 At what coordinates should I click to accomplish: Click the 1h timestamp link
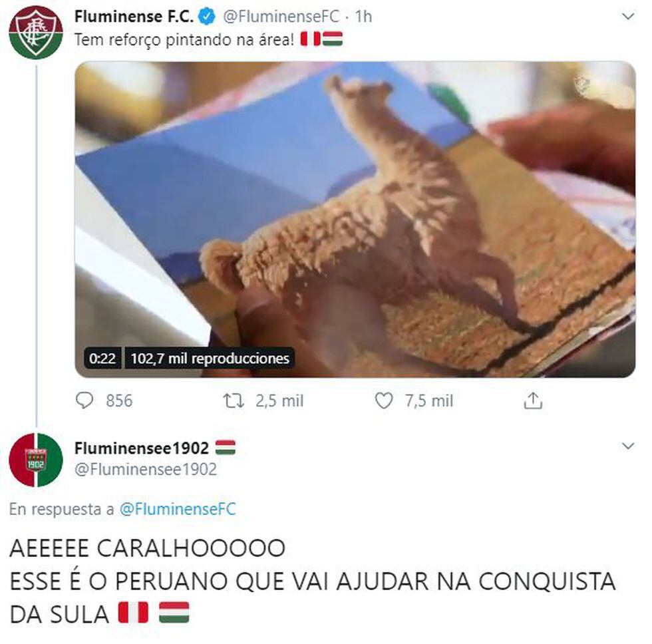coord(363,17)
